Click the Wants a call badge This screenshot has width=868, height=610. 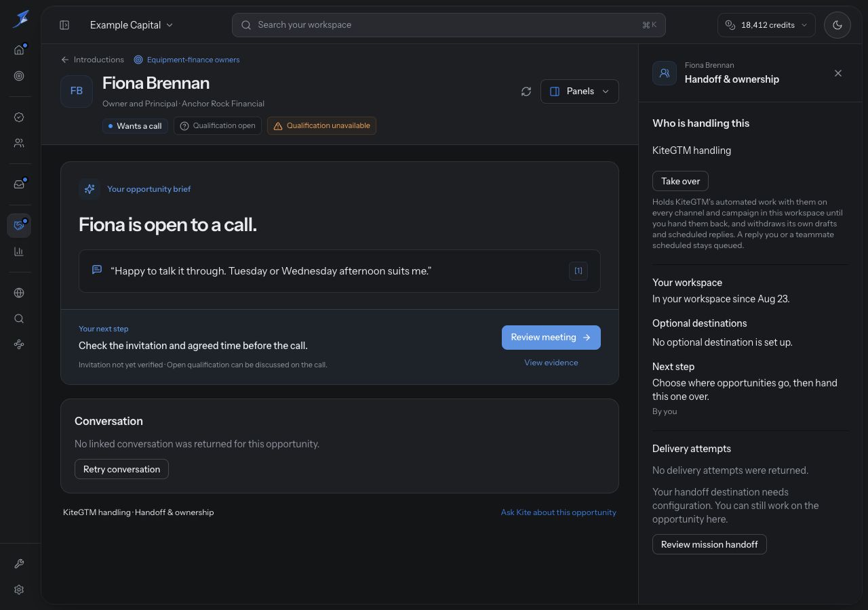pyautogui.click(x=134, y=126)
